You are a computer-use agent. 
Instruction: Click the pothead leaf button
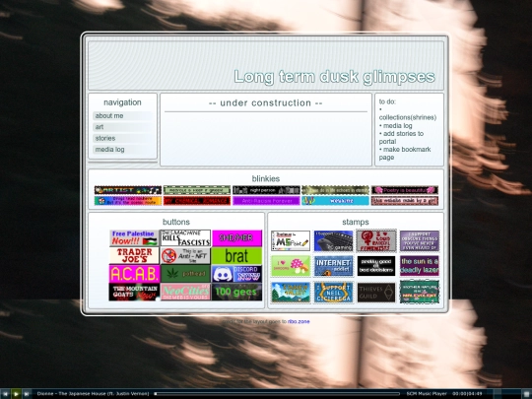pos(185,274)
